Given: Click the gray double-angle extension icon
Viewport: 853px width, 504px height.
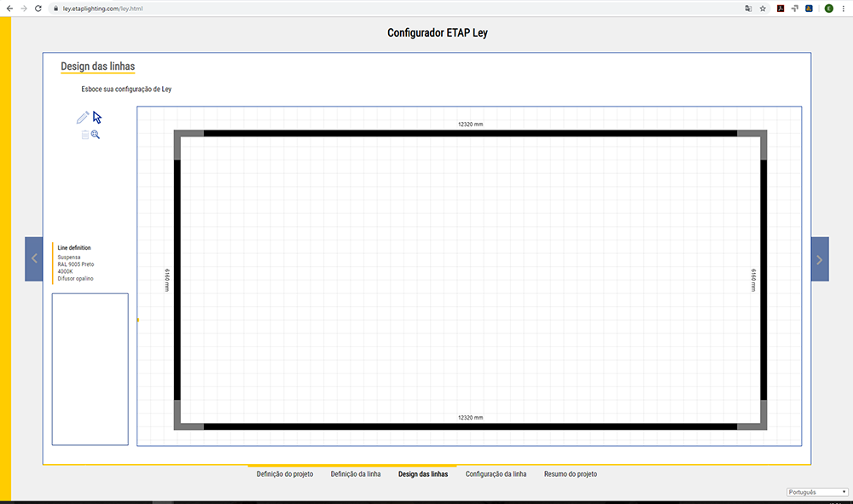Looking at the screenshot, I should (795, 9).
